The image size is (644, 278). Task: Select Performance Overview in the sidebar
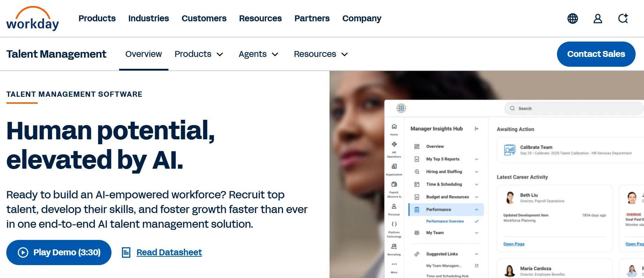[445, 221]
